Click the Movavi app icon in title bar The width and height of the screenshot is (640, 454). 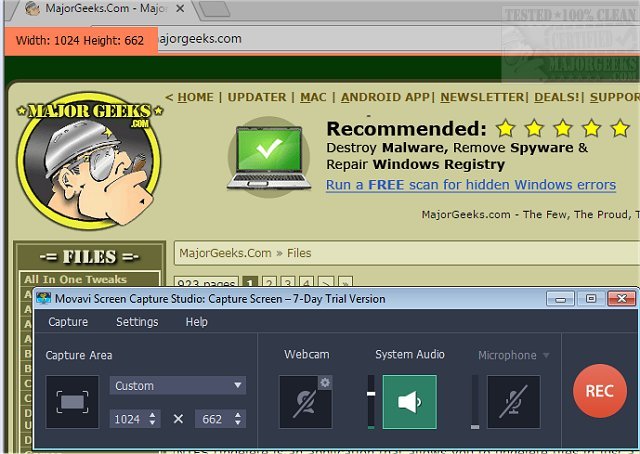tap(43, 299)
